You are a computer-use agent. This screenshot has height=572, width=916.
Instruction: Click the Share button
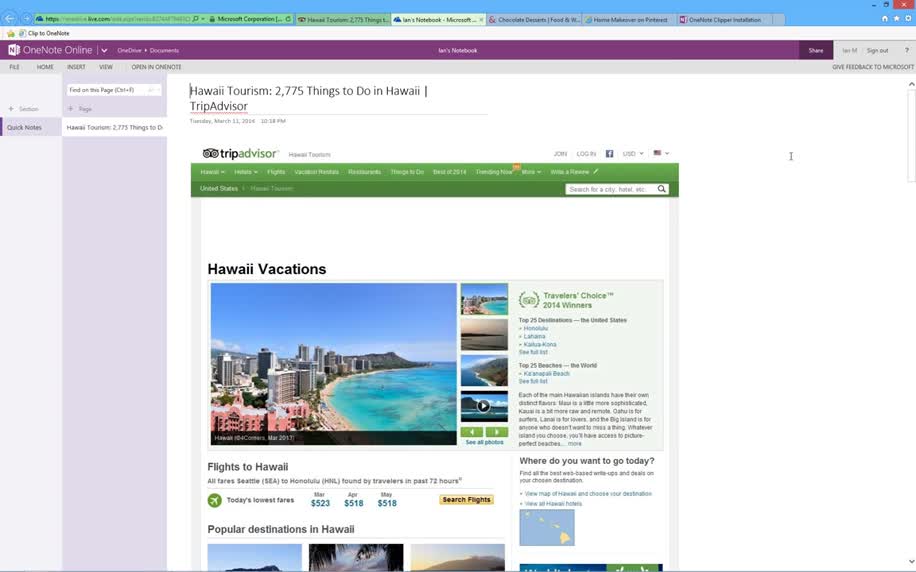[816, 50]
